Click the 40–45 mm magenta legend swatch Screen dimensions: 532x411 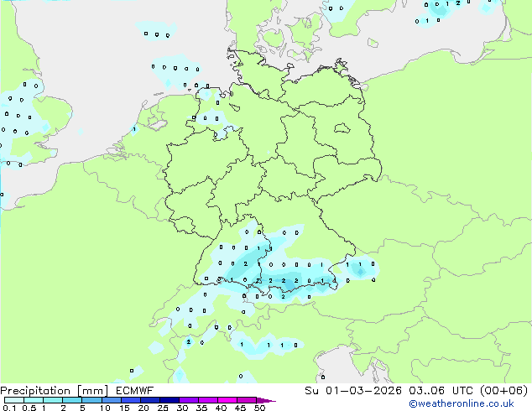[x=227, y=400]
